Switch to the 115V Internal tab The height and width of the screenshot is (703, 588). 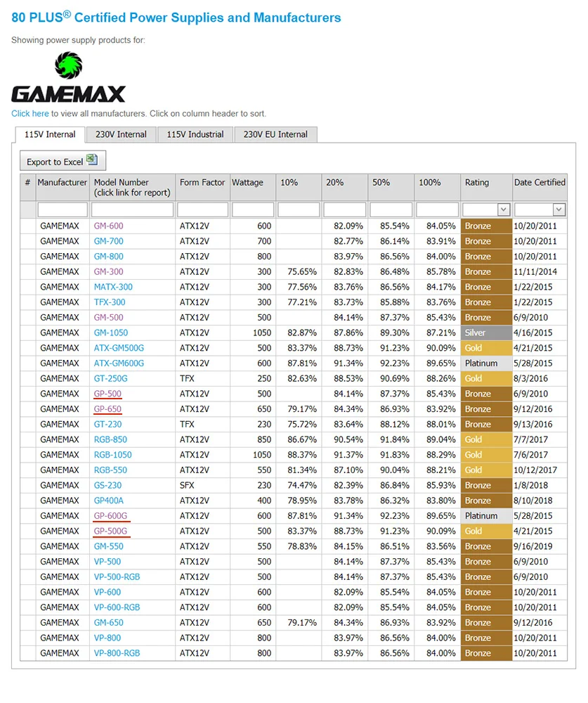(x=50, y=134)
